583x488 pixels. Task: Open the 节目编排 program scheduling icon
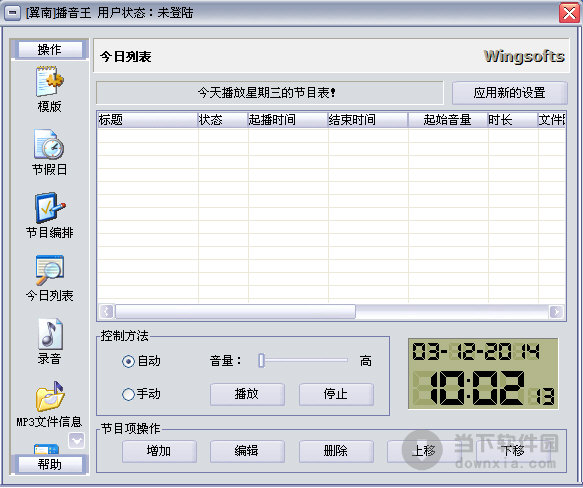coord(49,208)
